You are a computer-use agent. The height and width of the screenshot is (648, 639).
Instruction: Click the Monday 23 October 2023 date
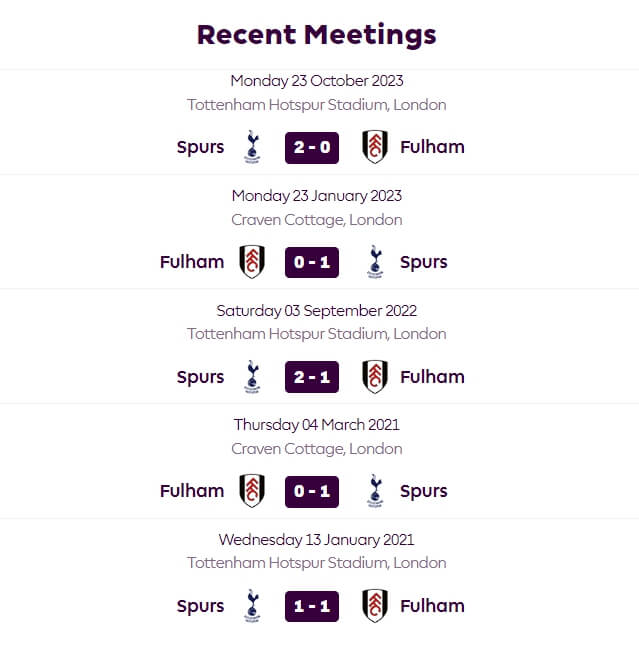317,81
